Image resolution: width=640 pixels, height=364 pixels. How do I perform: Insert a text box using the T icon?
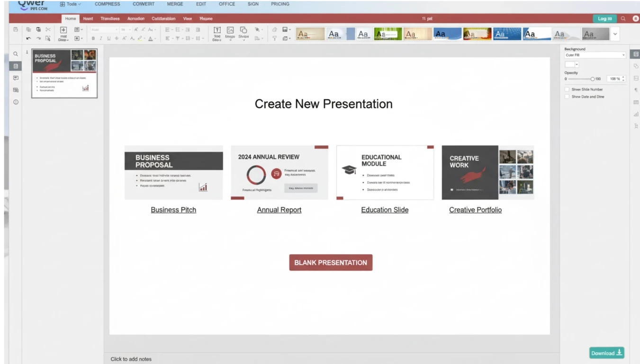click(217, 30)
